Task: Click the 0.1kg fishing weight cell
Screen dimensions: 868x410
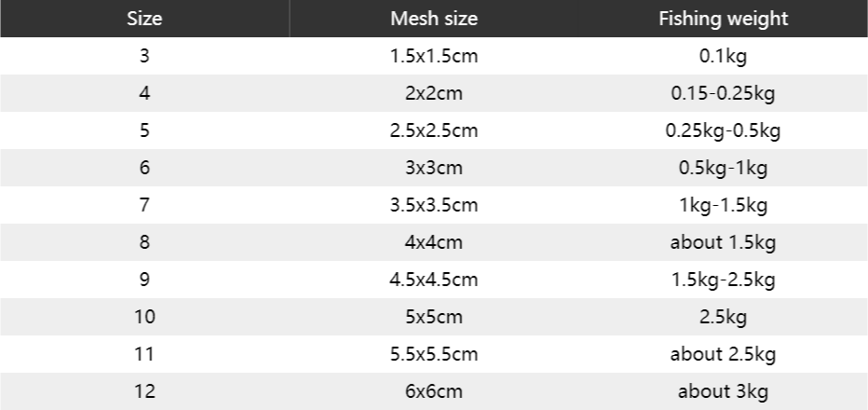Action: coord(723,56)
